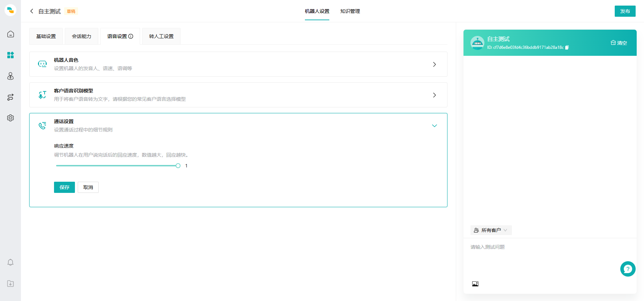Screen dimensions: 644x301
Task: Click the download icon in left sidebar
Action: [10, 284]
